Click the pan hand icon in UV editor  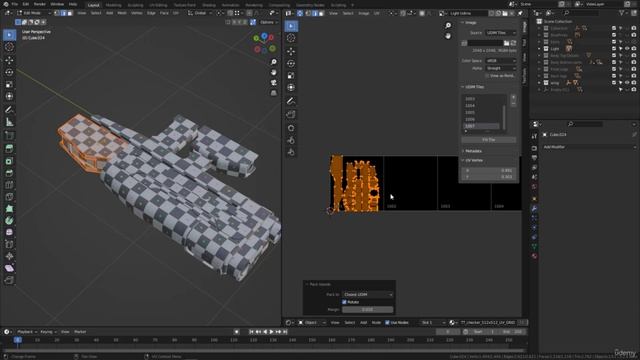(448, 36)
